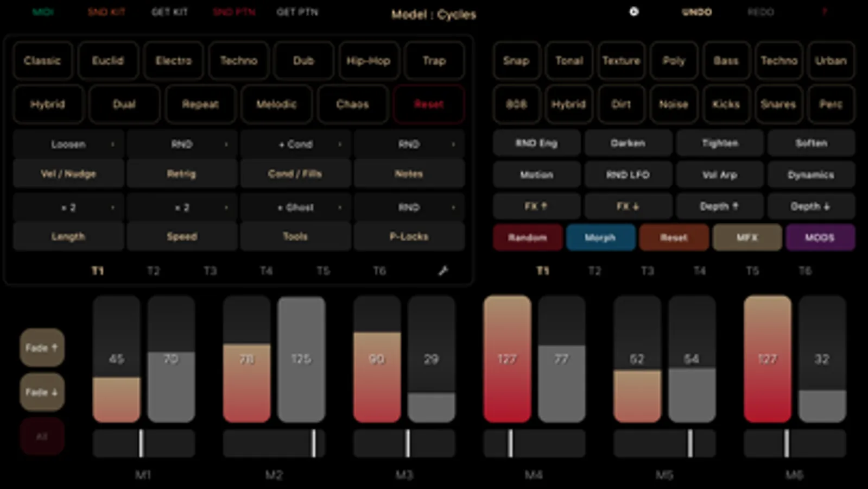This screenshot has width=868, height=489.
Task: Click the RND Eng button
Action: click(536, 143)
